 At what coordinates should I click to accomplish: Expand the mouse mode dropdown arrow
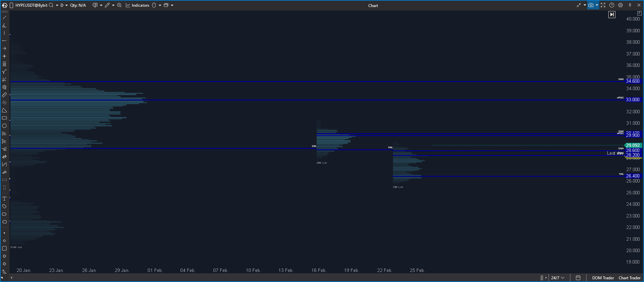[160, 5]
